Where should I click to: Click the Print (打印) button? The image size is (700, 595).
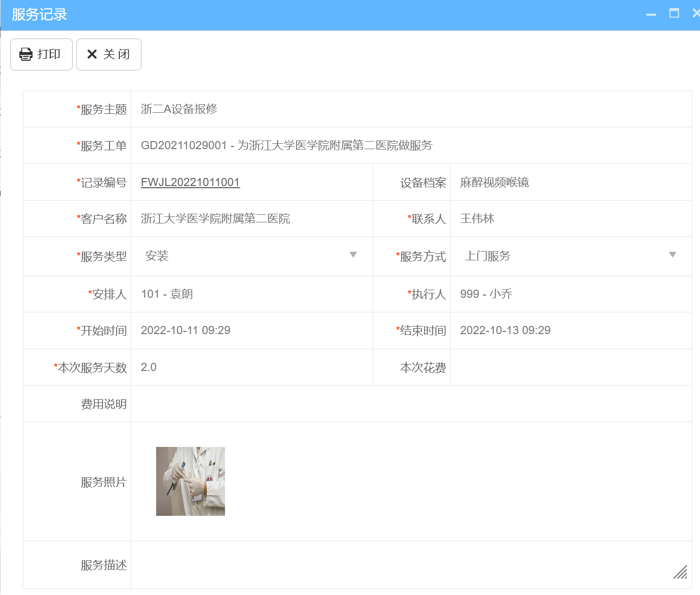pos(41,54)
